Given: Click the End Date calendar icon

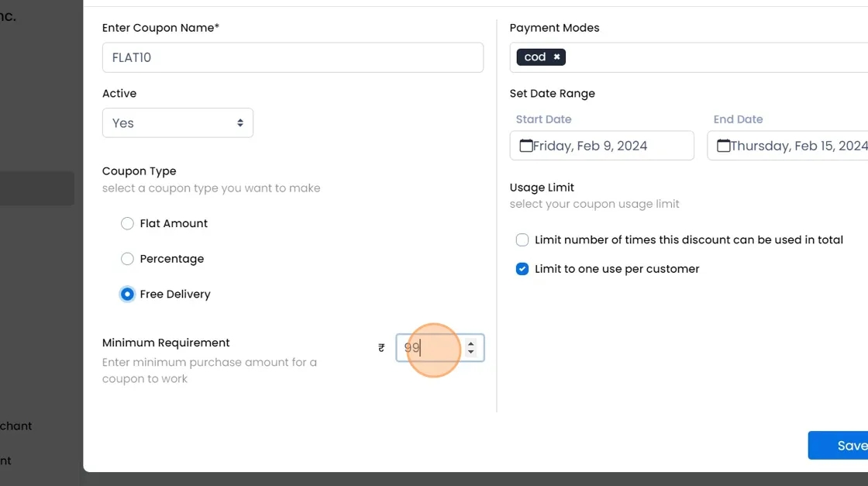Looking at the screenshot, I should coord(724,146).
